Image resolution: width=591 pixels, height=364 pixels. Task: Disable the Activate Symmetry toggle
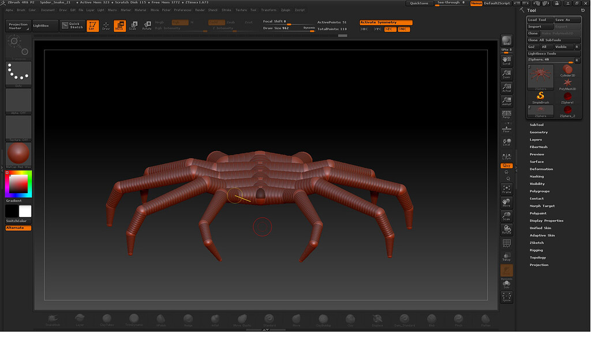pyautogui.click(x=386, y=22)
